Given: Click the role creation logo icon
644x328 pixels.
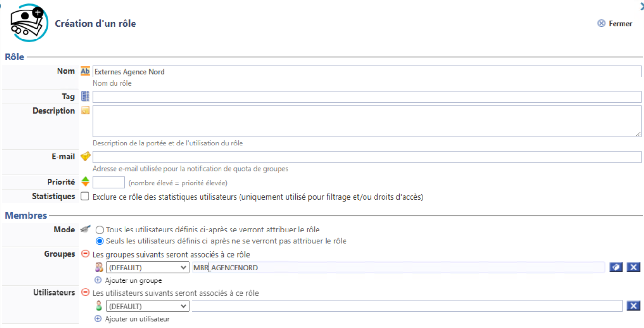Looking at the screenshot, I should [29, 23].
